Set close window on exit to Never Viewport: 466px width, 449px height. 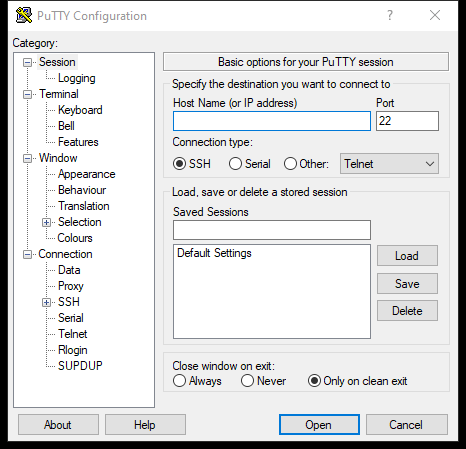point(247,381)
